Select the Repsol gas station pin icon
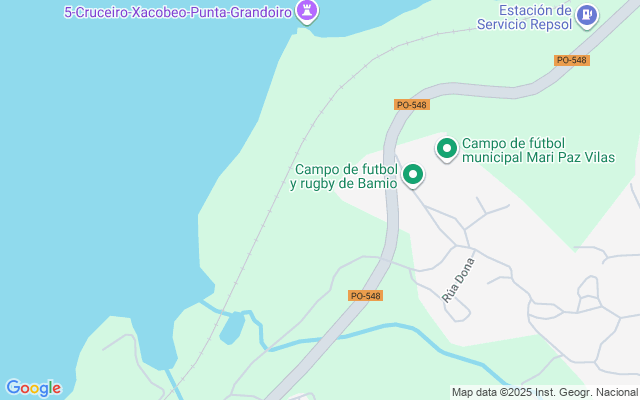640x400 pixels. [x=587, y=16]
